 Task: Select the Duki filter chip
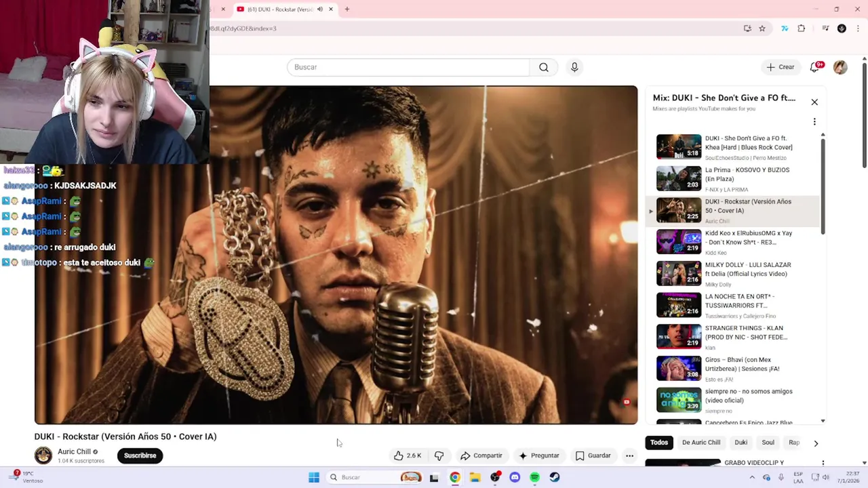[741, 443]
